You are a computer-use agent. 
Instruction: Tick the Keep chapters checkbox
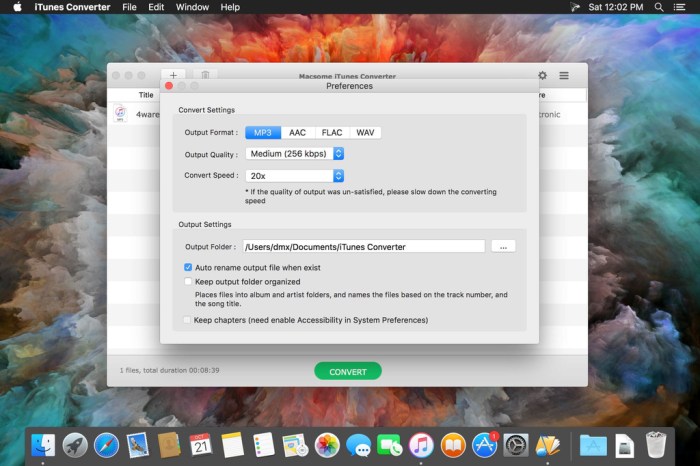(188, 320)
